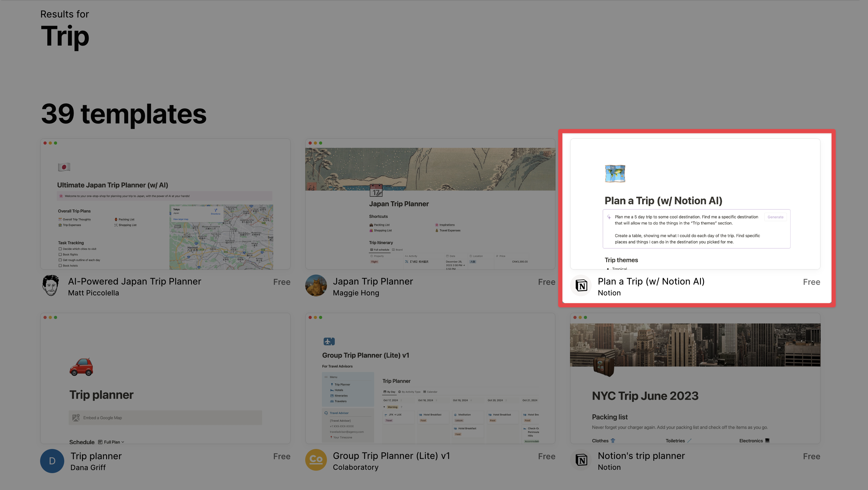Open Hotels in the Group Trip menu
Screen dimensions: 868x490
(x=337, y=390)
